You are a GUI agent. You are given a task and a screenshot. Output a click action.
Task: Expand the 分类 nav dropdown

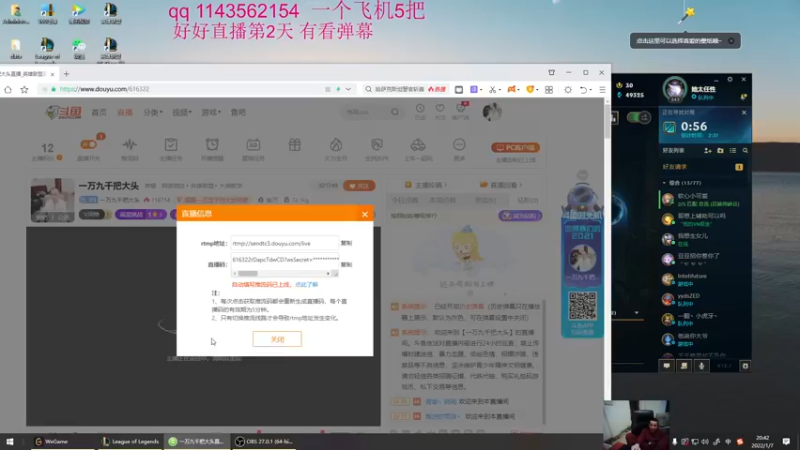coord(153,112)
